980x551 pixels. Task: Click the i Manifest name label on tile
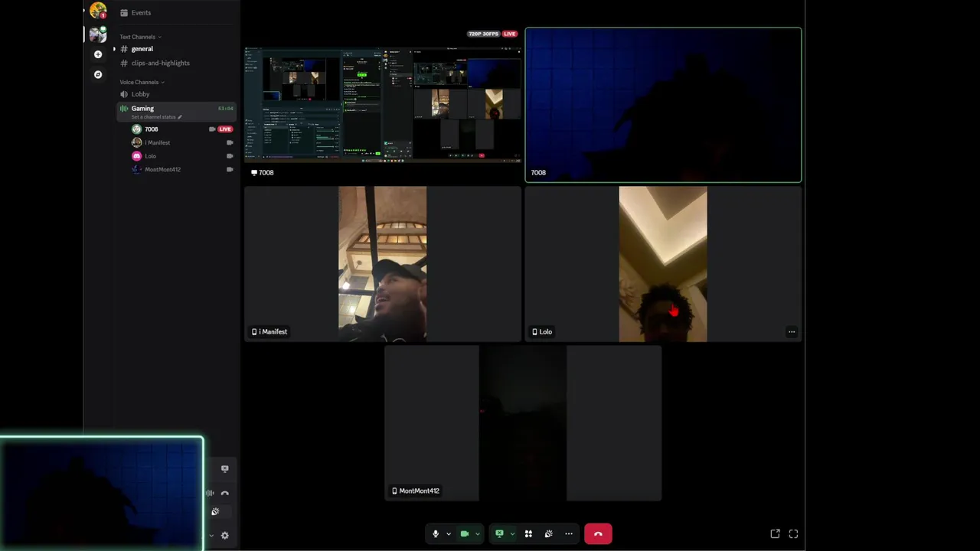pyautogui.click(x=269, y=332)
